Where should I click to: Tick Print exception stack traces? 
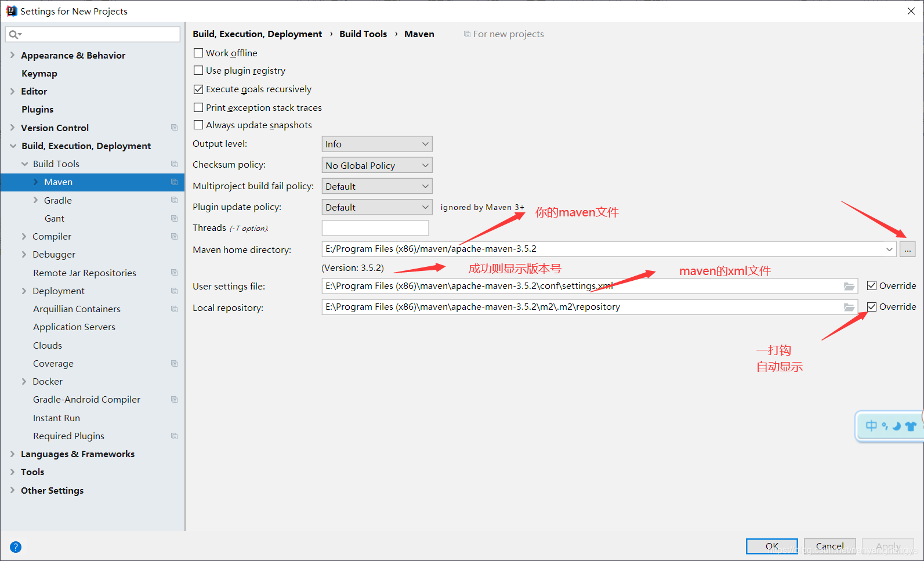(x=198, y=107)
